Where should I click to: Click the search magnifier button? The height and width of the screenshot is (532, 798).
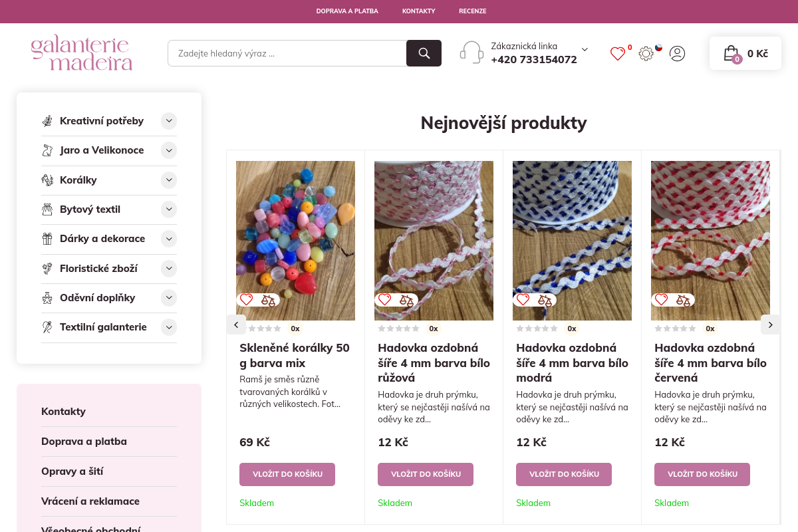click(x=424, y=53)
